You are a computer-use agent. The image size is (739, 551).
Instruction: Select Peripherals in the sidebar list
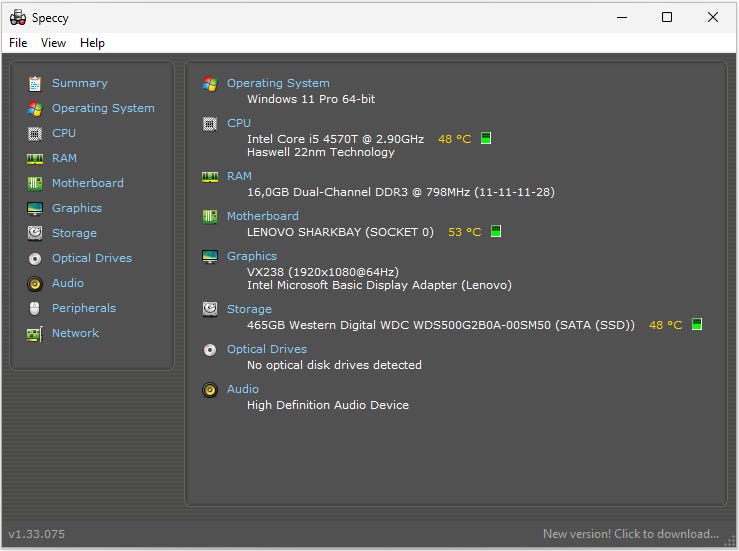click(84, 308)
